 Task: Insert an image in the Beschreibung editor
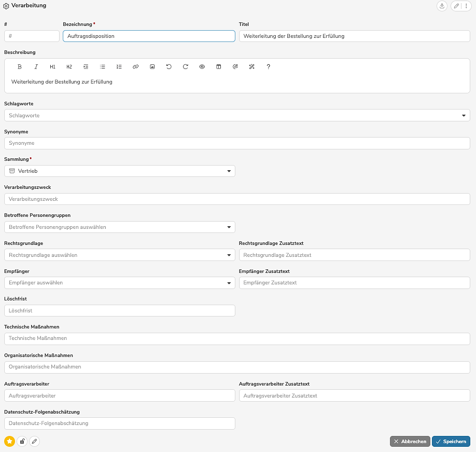pos(152,67)
